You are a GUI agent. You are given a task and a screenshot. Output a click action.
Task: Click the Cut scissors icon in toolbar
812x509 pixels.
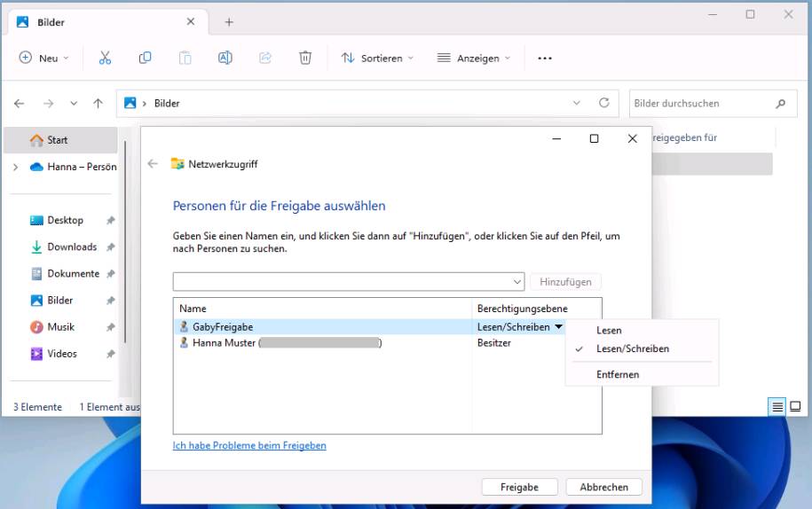[105, 58]
